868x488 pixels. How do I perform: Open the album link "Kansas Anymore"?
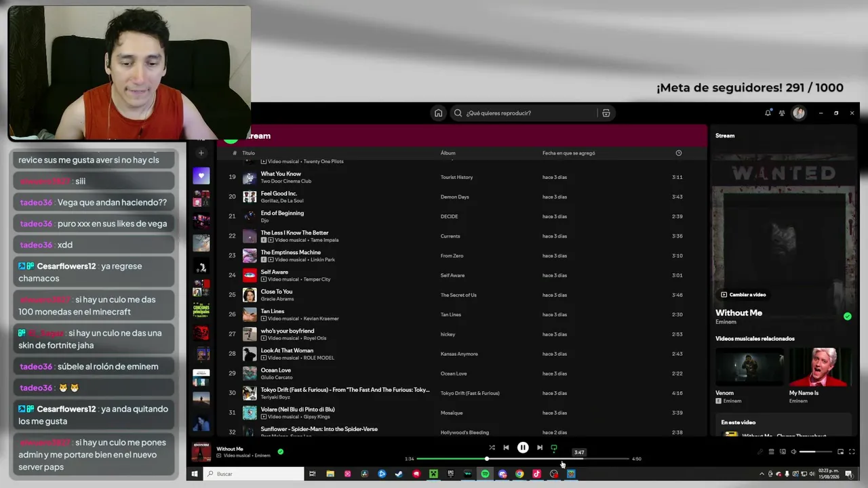pyautogui.click(x=459, y=354)
